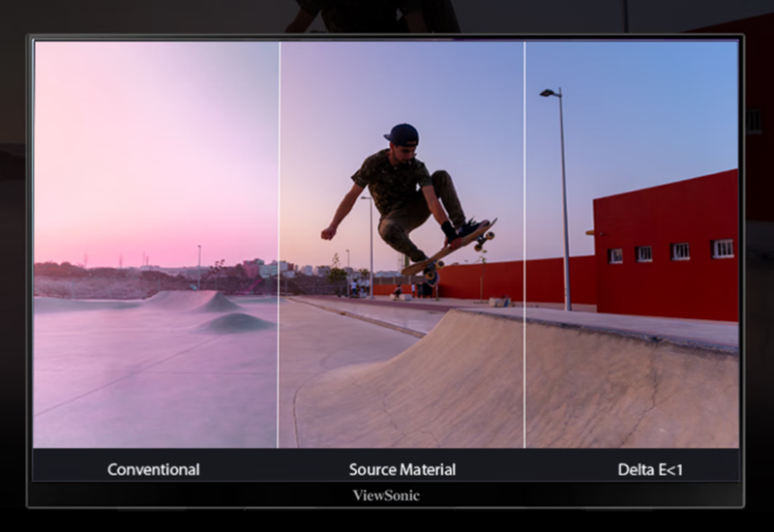Click the ViewSonic logo on the bezel

pos(386,495)
